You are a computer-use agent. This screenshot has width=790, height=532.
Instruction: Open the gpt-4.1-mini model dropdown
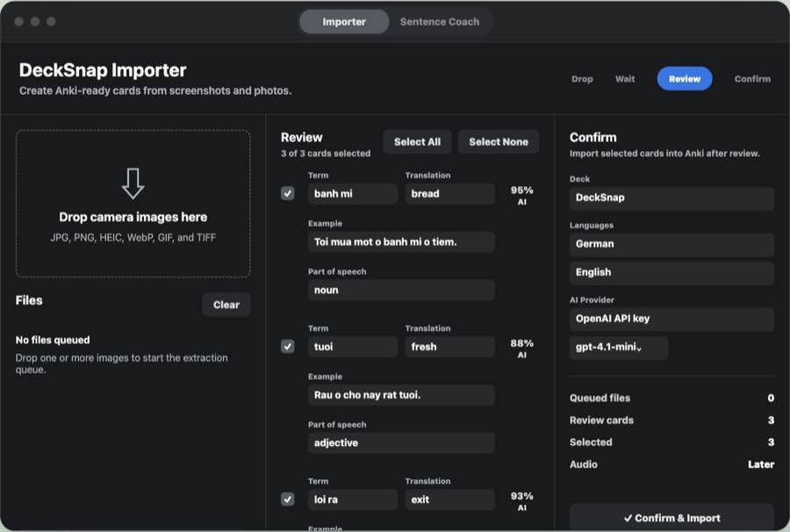click(x=619, y=348)
